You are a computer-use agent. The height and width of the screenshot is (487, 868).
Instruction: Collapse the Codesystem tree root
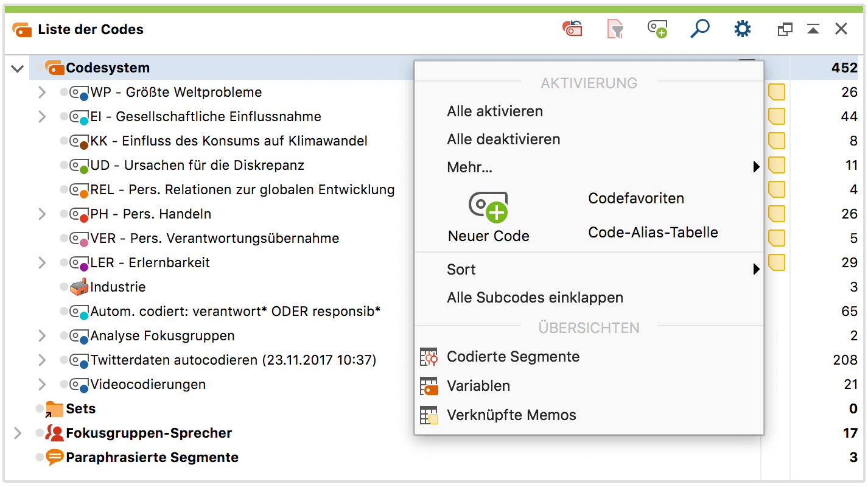[17, 68]
